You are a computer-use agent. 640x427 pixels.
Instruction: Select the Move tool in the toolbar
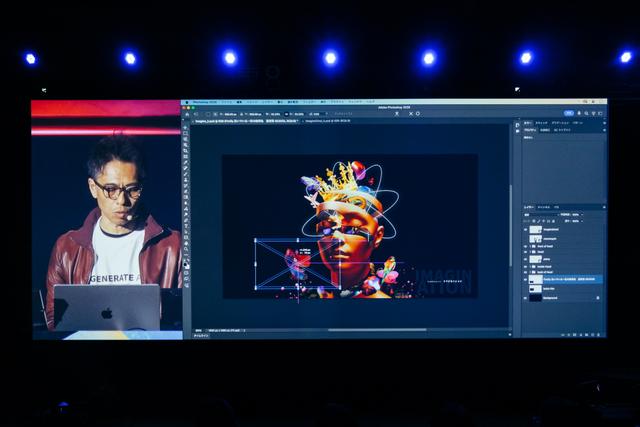click(186, 127)
